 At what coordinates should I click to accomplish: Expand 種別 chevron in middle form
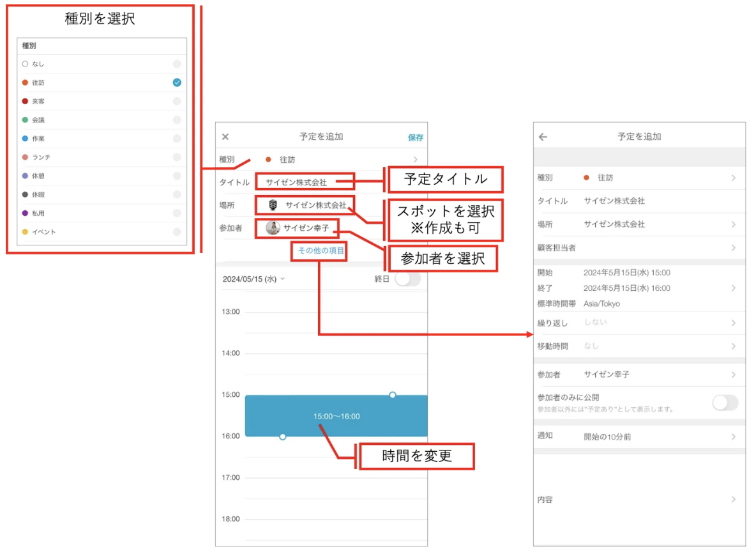coord(416,159)
